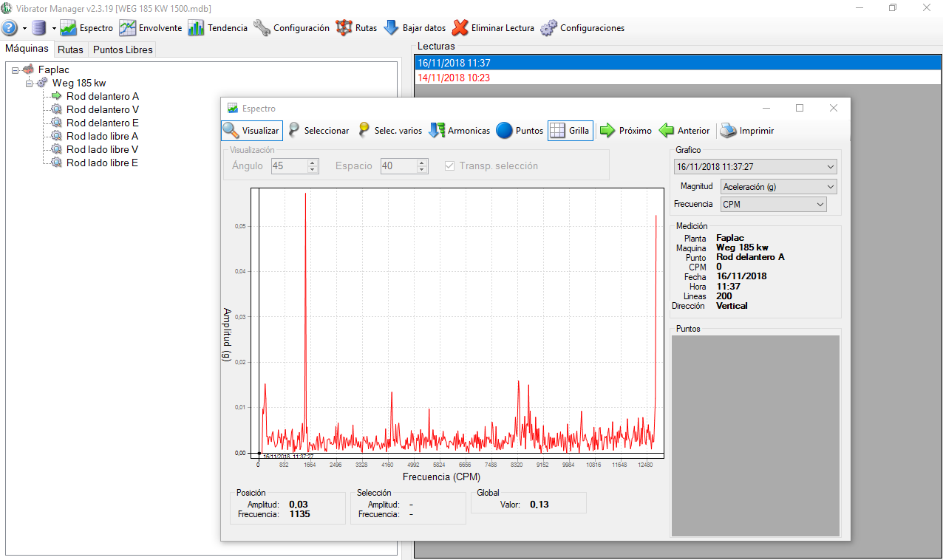Click the Imprimir printer icon

click(x=728, y=131)
